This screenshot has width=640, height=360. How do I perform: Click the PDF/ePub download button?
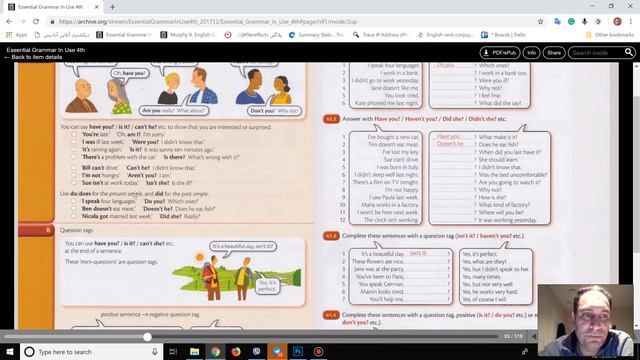tap(500, 53)
